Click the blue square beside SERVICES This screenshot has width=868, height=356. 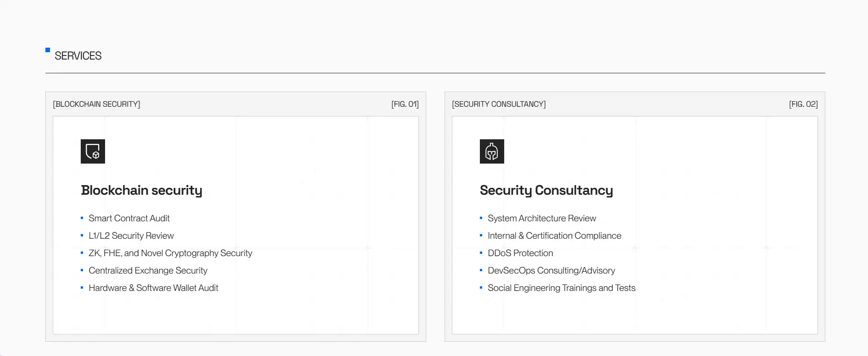[48, 50]
